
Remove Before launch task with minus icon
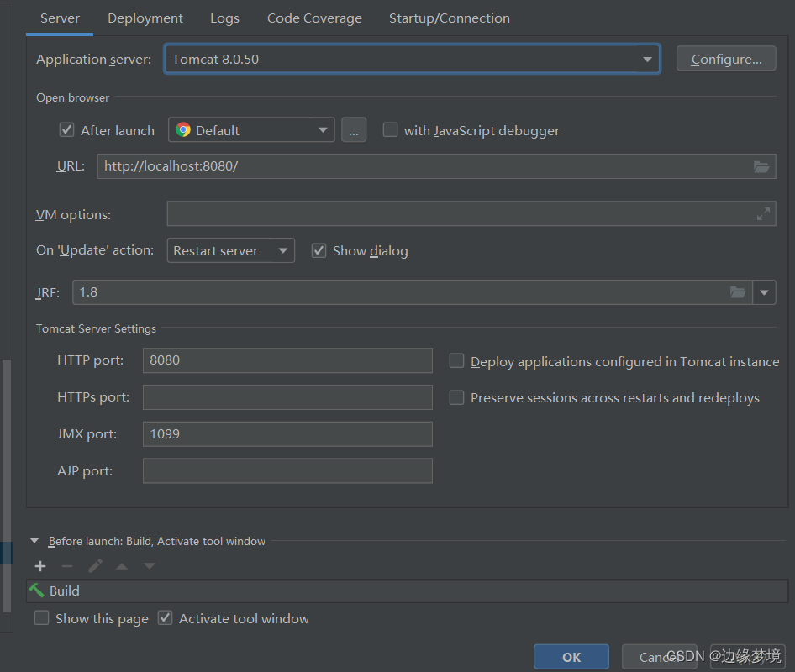click(67, 566)
